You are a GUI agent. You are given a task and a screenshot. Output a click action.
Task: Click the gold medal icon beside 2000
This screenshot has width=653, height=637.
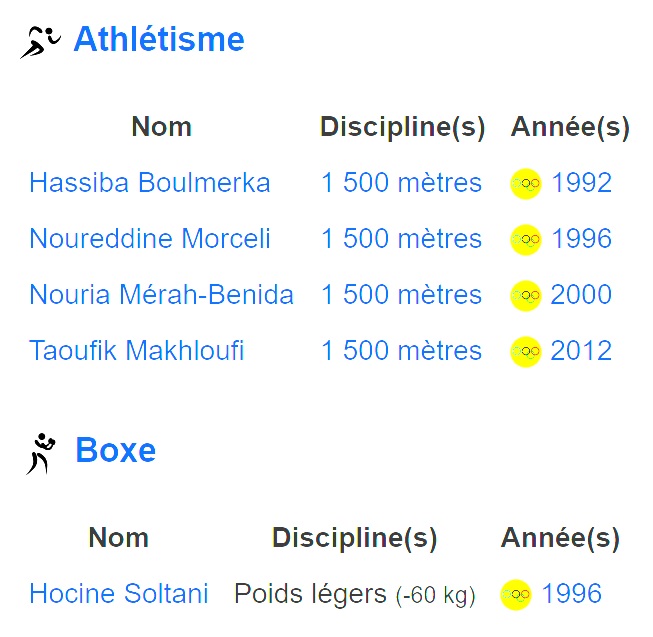click(526, 296)
